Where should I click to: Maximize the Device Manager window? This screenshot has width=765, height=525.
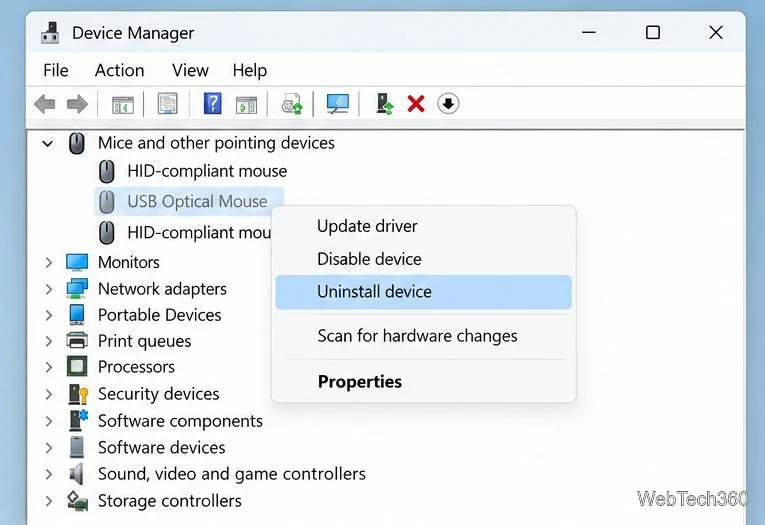click(x=653, y=33)
